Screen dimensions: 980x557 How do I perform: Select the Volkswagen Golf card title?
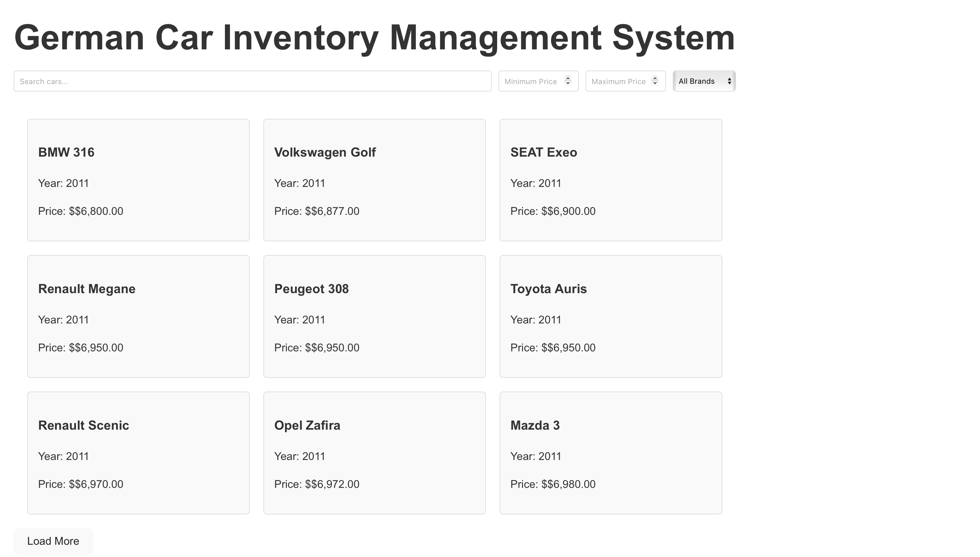coord(325,152)
